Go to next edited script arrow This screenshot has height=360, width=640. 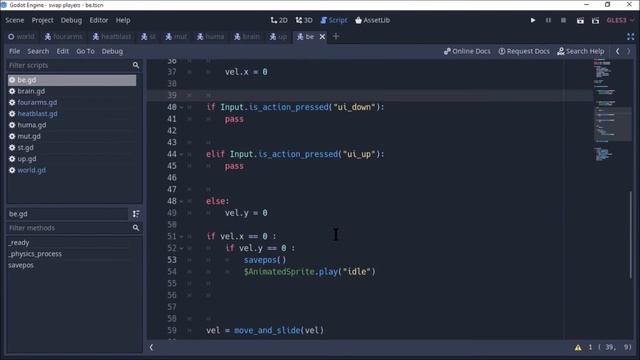click(x=629, y=51)
